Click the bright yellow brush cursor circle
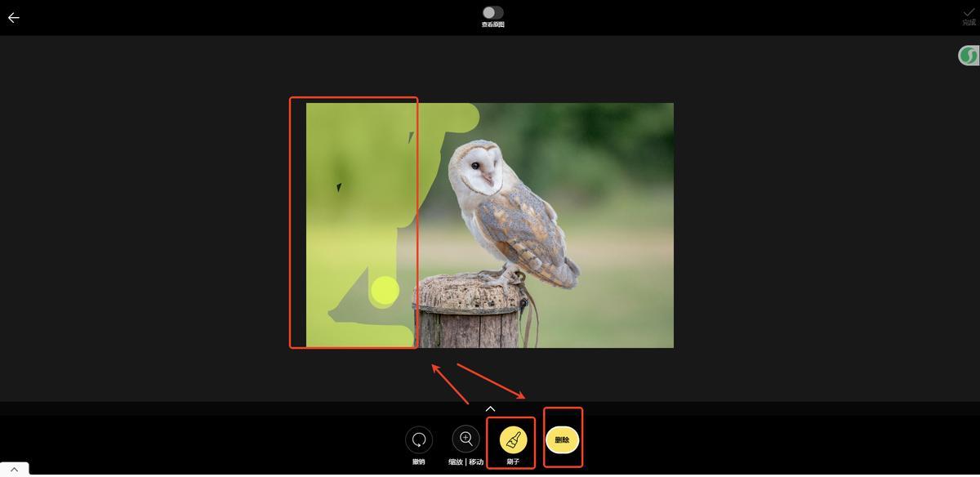980x477 pixels. coord(385,290)
